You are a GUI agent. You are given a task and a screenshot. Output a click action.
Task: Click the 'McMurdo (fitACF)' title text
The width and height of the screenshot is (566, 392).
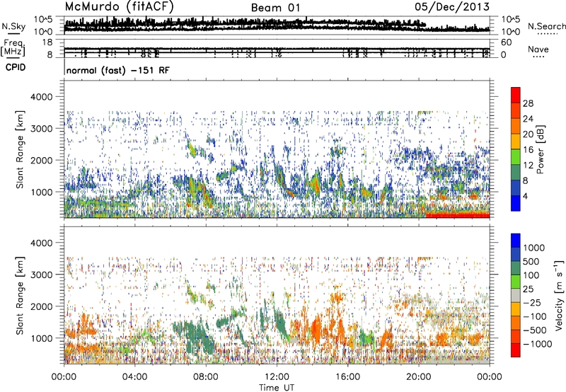point(119,7)
